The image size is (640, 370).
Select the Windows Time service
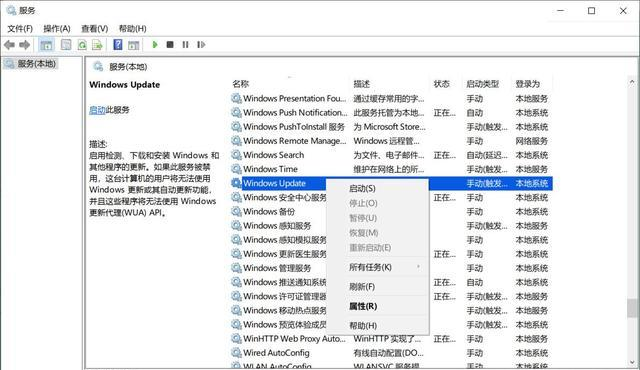tap(391, 169)
